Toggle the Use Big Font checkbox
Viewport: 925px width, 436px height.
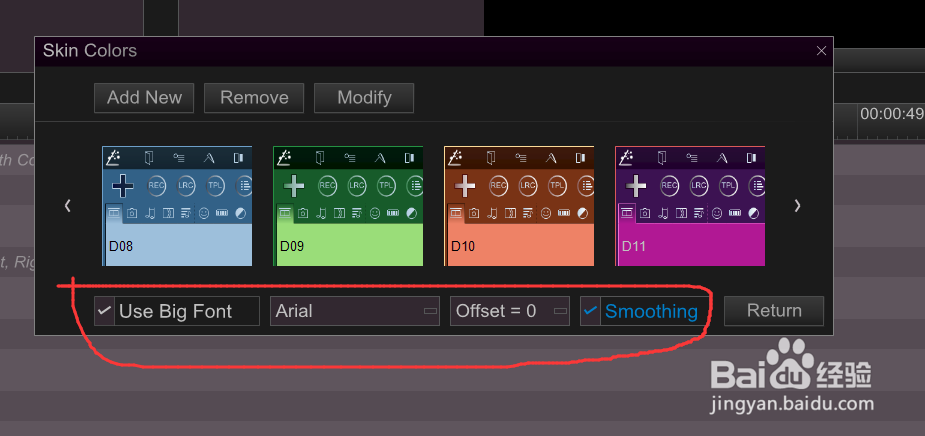[x=104, y=311]
